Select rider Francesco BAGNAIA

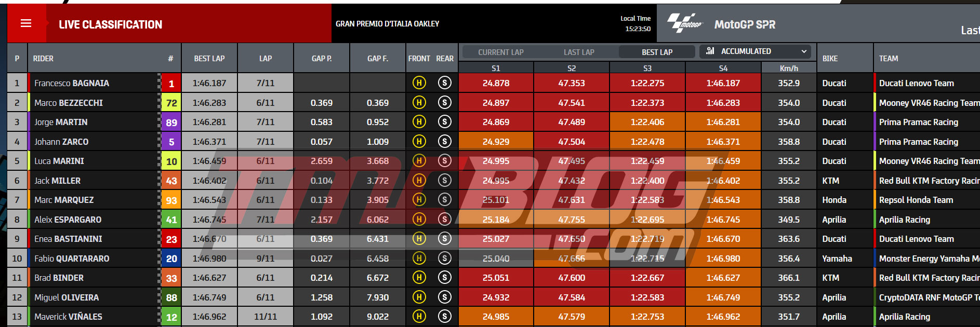click(x=72, y=83)
